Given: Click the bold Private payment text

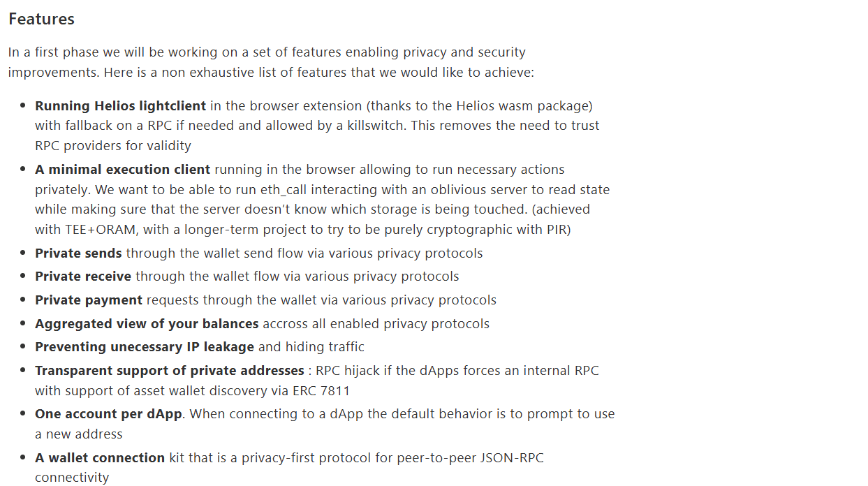Looking at the screenshot, I should [x=89, y=300].
